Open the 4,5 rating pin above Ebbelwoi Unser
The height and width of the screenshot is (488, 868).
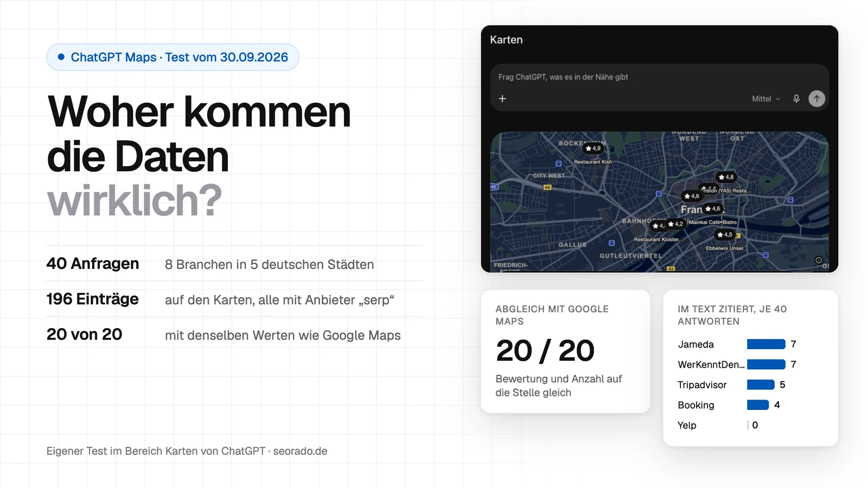[x=725, y=235]
